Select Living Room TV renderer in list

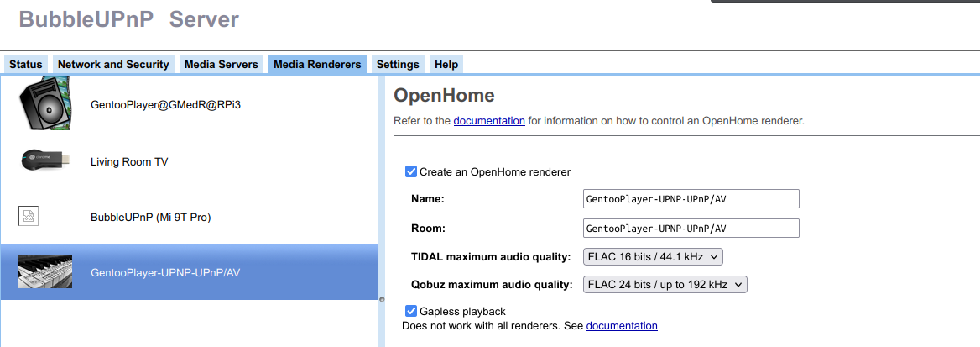[x=129, y=161]
